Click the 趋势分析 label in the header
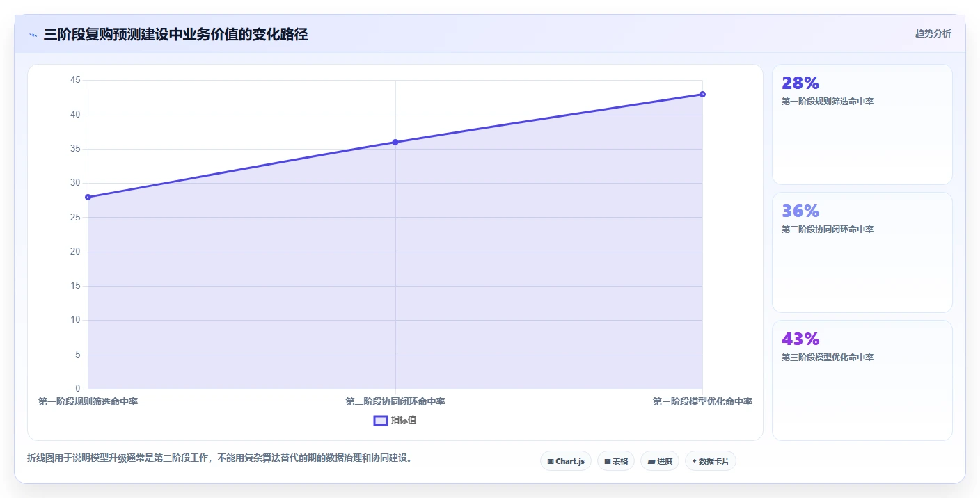 point(933,33)
